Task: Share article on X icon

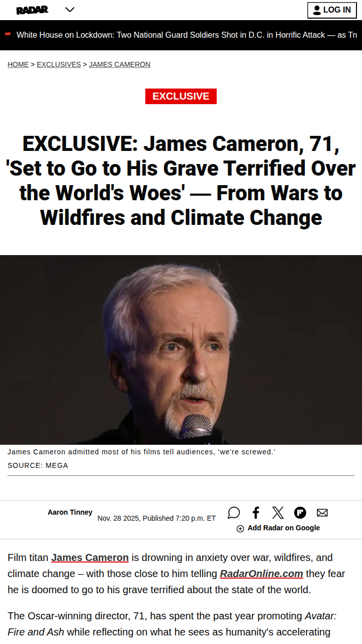Action: [278, 513]
